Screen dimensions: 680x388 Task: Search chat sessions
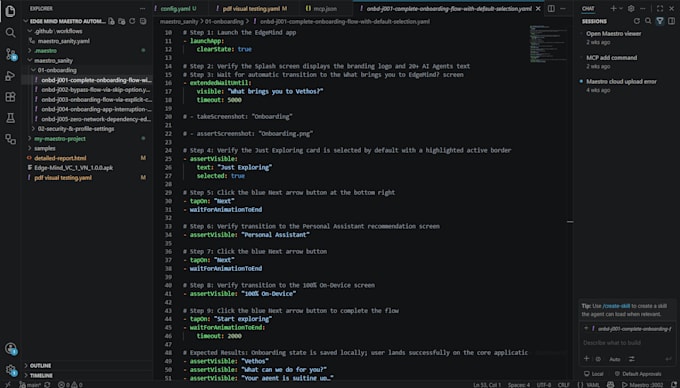point(648,21)
